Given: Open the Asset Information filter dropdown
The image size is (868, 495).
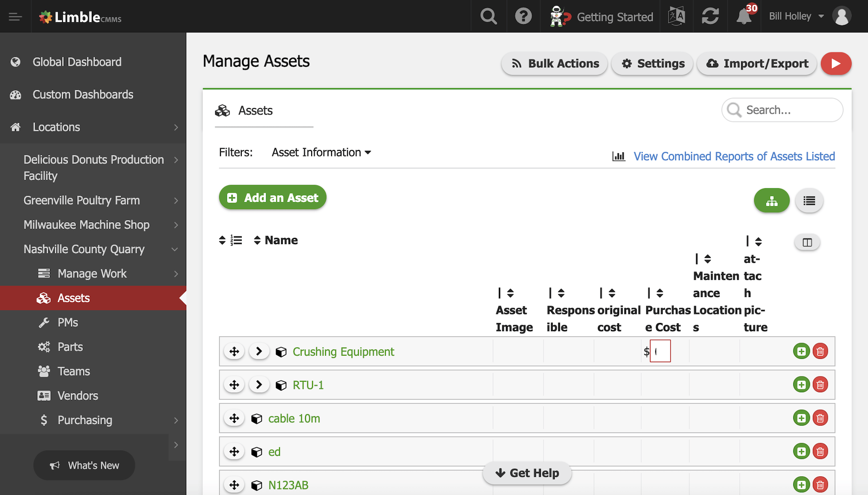Looking at the screenshot, I should coord(321,152).
